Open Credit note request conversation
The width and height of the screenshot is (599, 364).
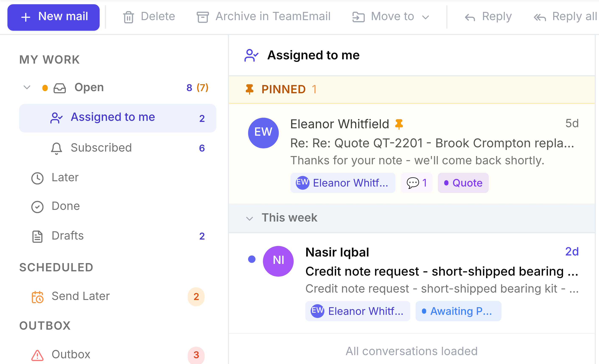tap(412, 283)
